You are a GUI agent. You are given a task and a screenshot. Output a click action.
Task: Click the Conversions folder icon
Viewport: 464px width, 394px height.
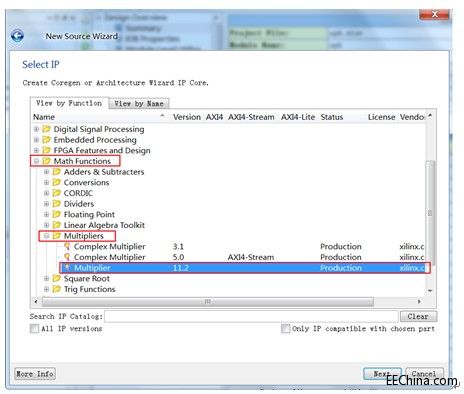pyautogui.click(x=57, y=182)
